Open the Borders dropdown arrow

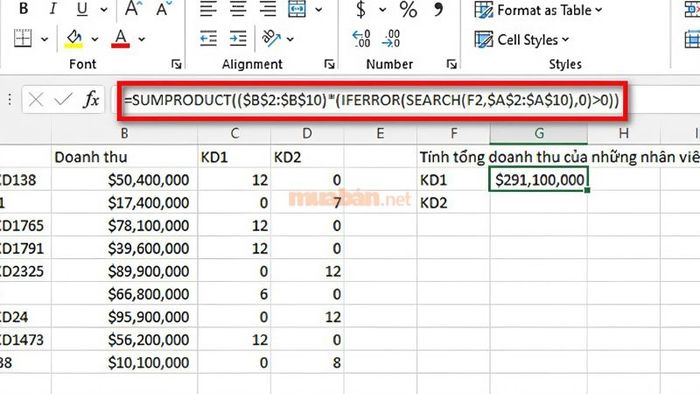click(44, 39)
